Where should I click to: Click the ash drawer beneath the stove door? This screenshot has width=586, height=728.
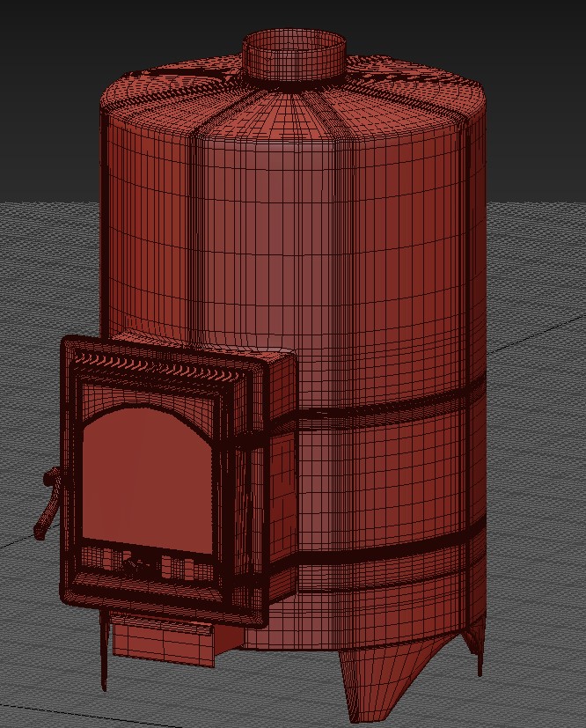[x=163, y=638]
